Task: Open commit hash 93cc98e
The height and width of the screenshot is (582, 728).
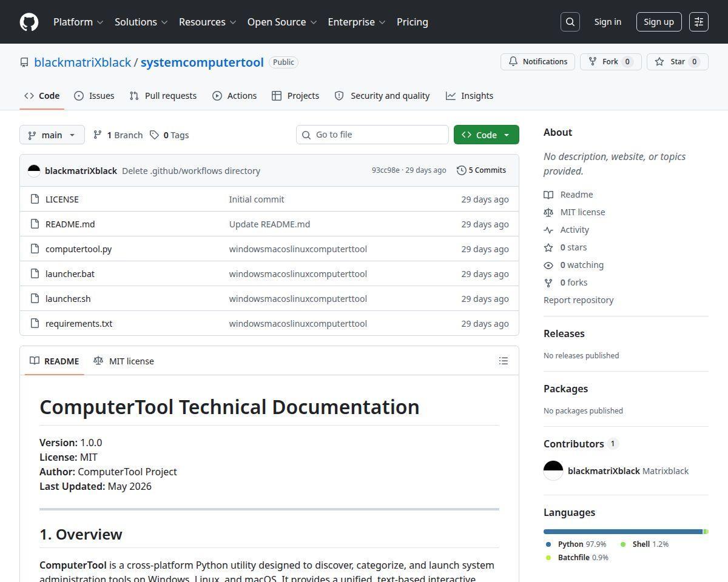Action: 386,170
